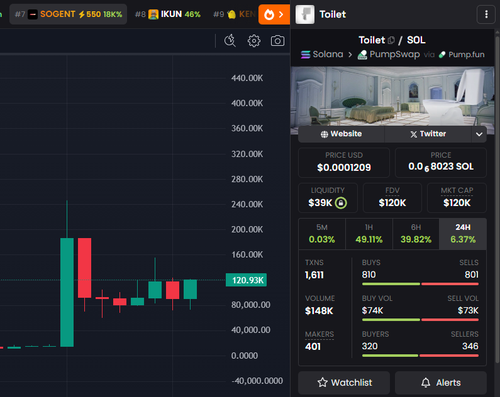Open the Solana chain breadcrumb

coord(322,54)
